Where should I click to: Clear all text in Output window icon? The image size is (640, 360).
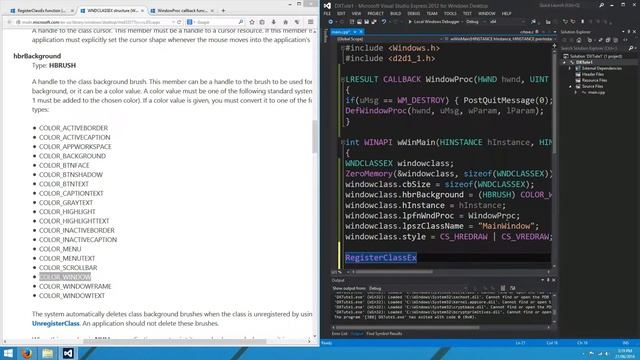(503, 288)
